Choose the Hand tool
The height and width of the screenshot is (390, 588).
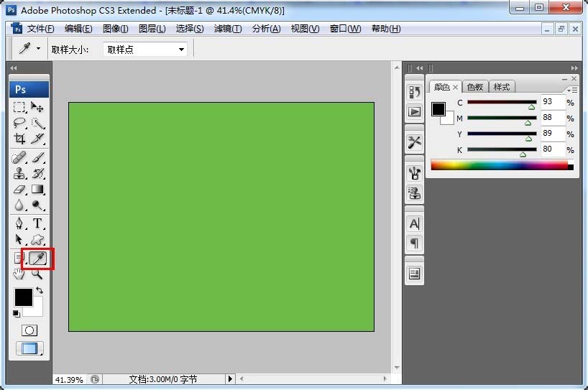pos(20,274)
